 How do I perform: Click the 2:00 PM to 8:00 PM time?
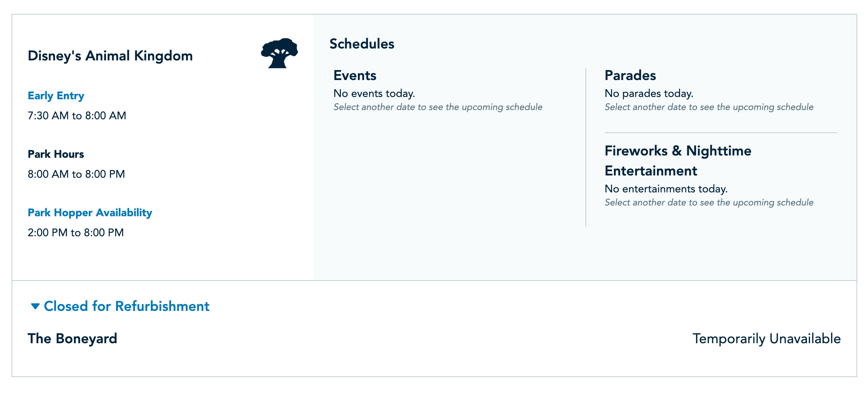coord(76,233)
